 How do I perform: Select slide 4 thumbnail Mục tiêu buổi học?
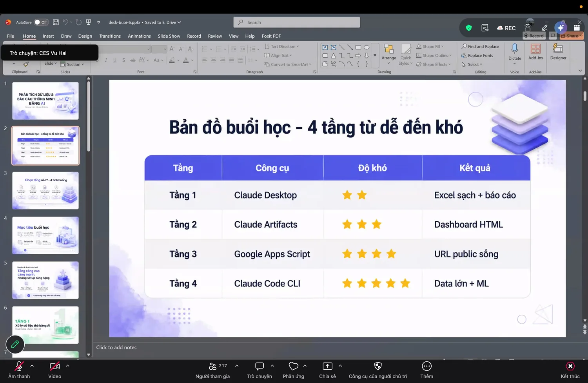pyautogui.click(x=45, y=235)
